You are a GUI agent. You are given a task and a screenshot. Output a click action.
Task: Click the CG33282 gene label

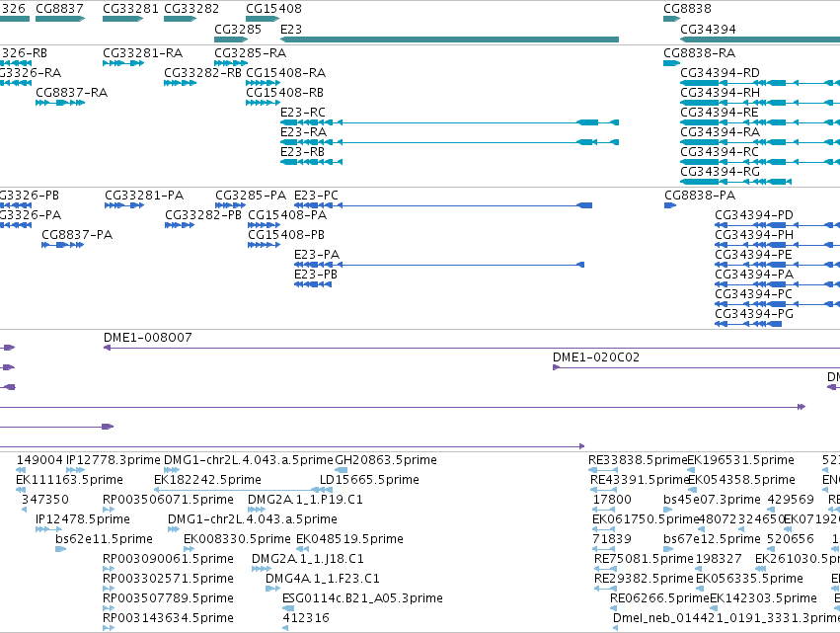click(191, 9)
